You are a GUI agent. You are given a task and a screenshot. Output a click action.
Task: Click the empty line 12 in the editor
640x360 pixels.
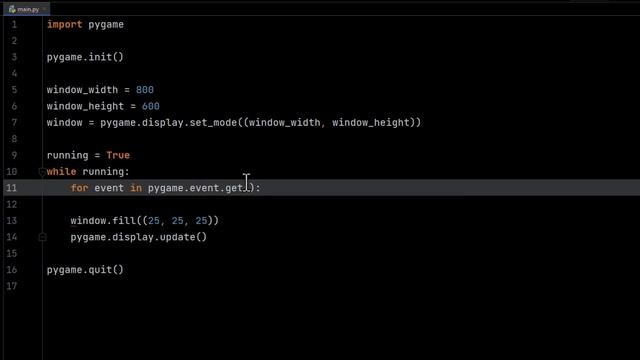[x=341, y=204]
